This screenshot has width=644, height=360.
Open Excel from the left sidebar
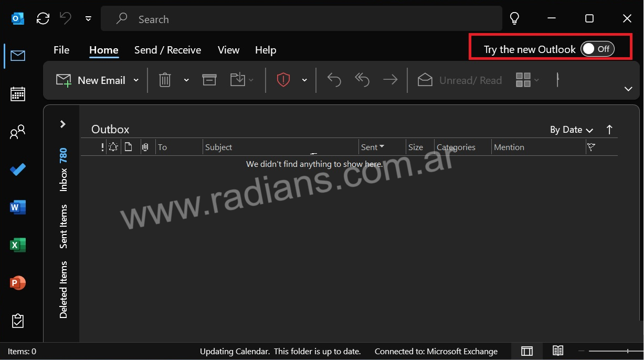pos(18,245)
